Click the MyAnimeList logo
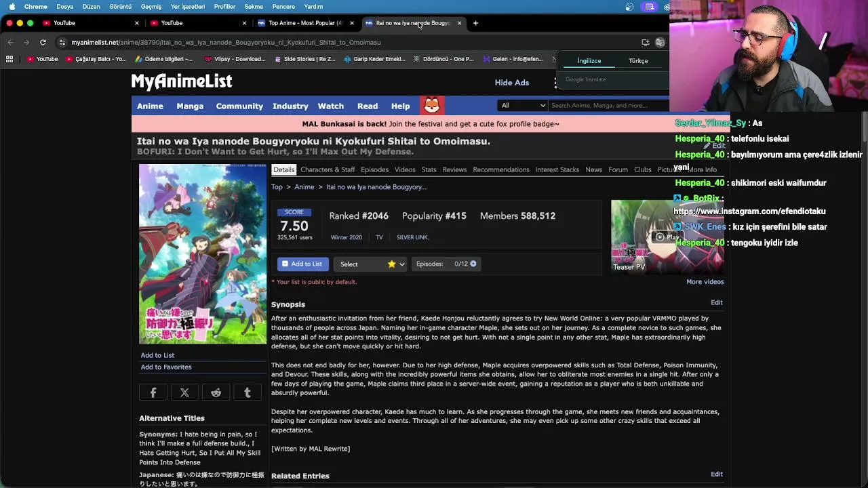The width and height of the screenshot is (868, 488). coord(182,81)
